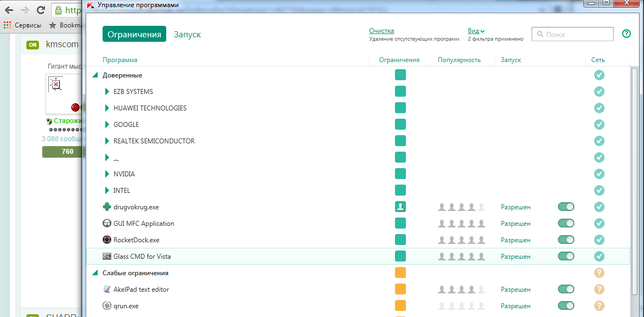Click network checkmark icon for RocketDock.exe
This screenshot has width=644, height=317.
[x=599, y=240]
